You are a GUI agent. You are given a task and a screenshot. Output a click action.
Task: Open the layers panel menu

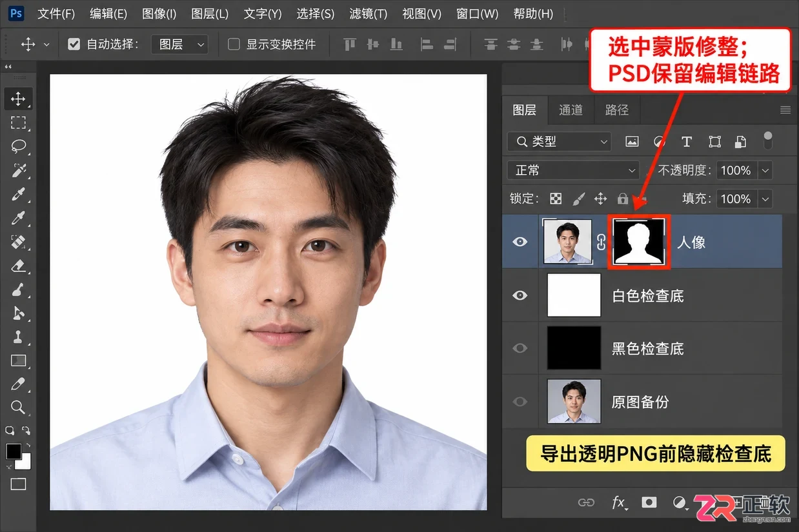click(785, 110)
